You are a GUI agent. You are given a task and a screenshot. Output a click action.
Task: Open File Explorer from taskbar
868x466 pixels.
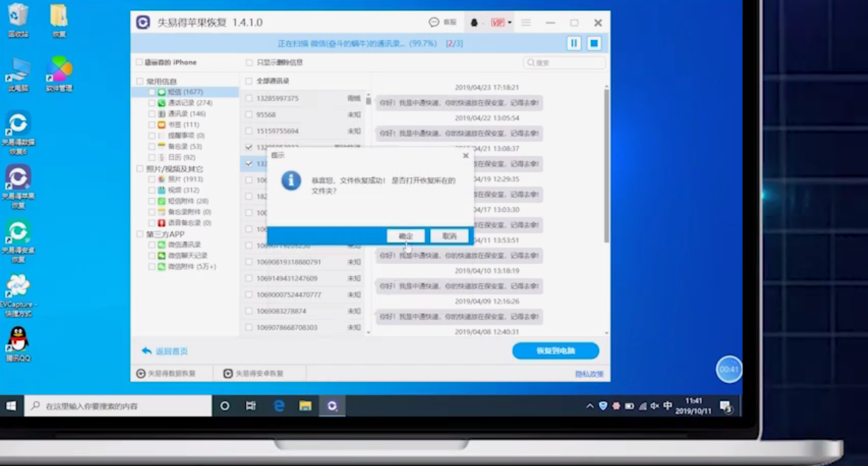point(305,406)
